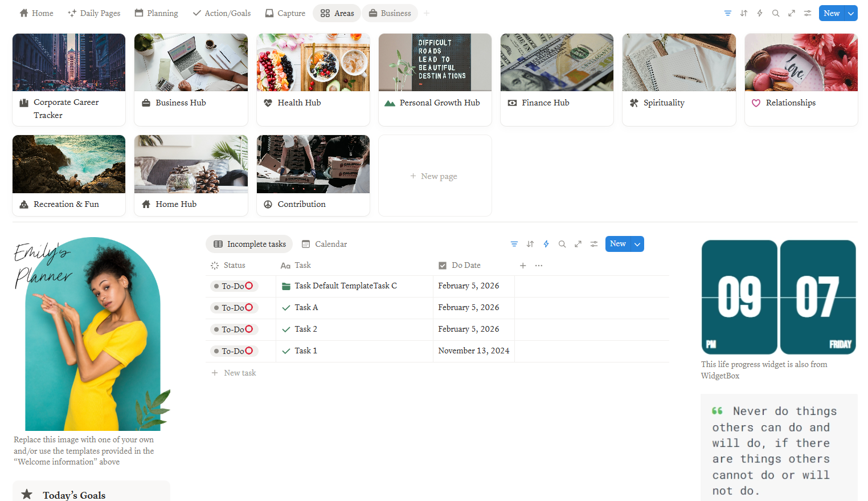
Task: Click the search icon in the top toolbar
Action: tap(776, 13)
